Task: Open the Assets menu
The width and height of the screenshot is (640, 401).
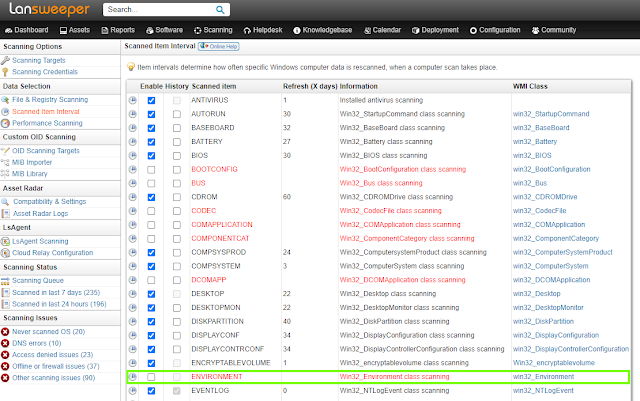Action: 75,30
